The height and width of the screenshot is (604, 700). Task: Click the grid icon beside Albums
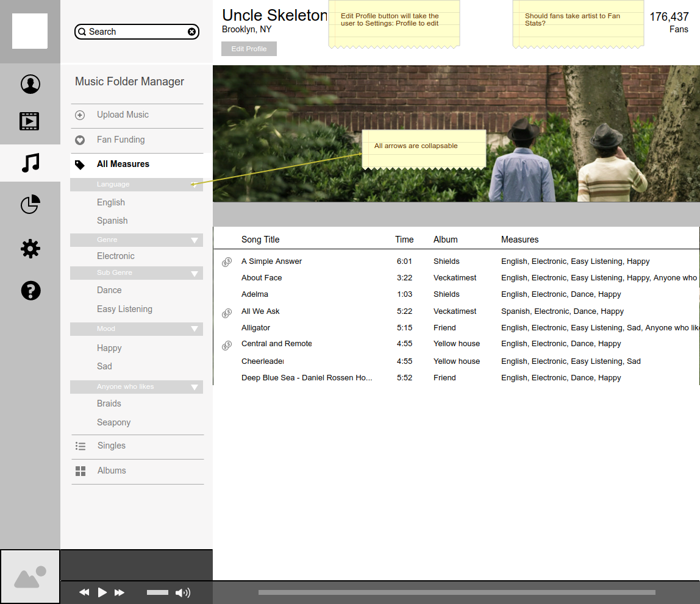pos(80,471)
